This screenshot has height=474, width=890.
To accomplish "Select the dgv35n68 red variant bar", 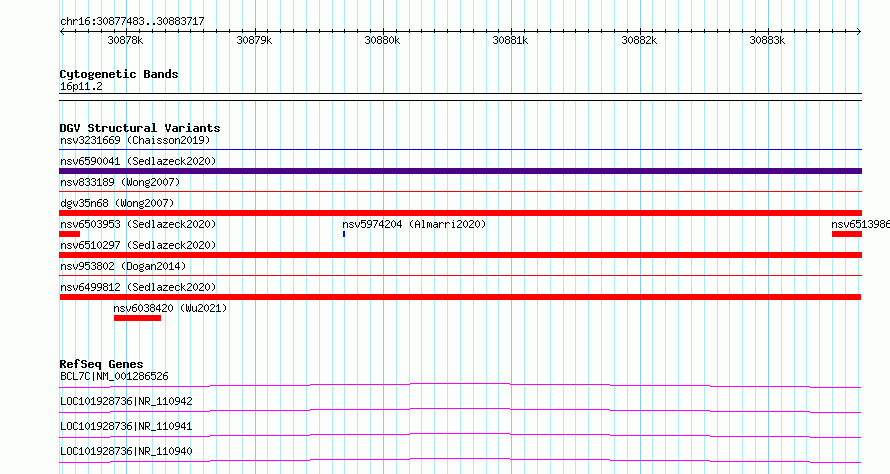I will coord(460,213).
